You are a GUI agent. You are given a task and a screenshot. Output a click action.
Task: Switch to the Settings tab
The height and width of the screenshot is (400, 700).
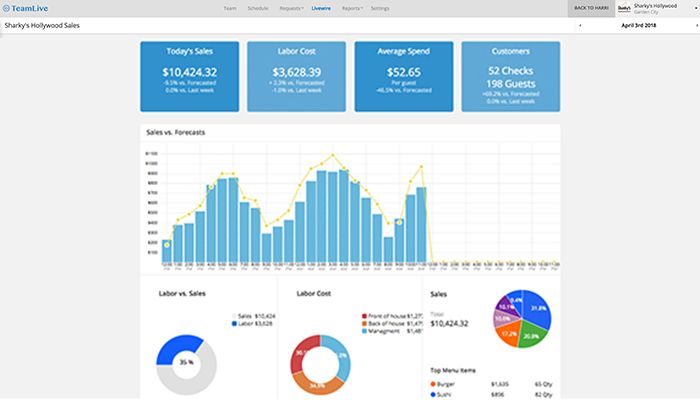coord(380,8)
